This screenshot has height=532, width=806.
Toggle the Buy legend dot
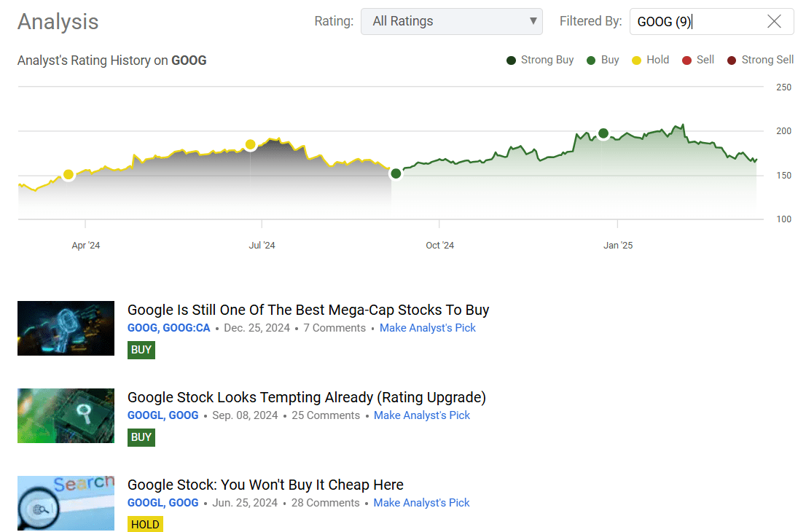pyautogui.click(x=591, y=60)
